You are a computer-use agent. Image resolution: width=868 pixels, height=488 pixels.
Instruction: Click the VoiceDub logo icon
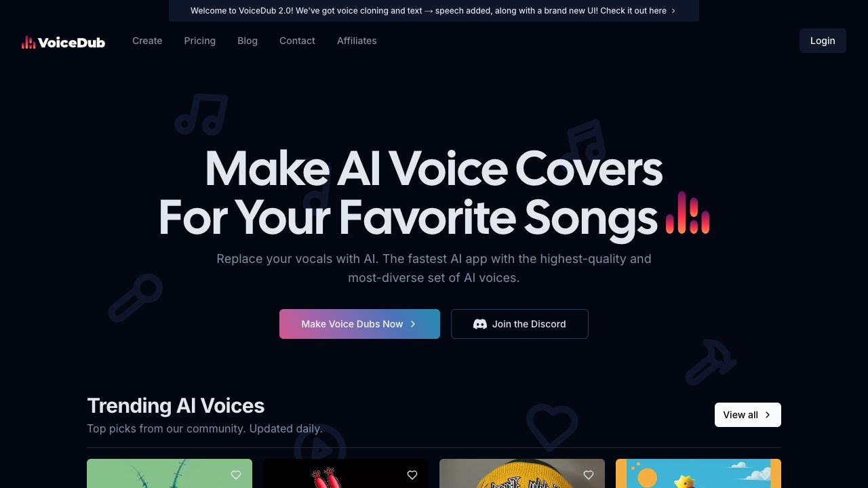28,43
